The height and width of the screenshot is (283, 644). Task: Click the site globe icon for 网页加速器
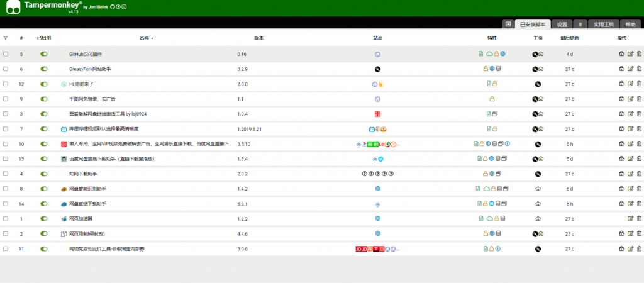click(377, 218)
